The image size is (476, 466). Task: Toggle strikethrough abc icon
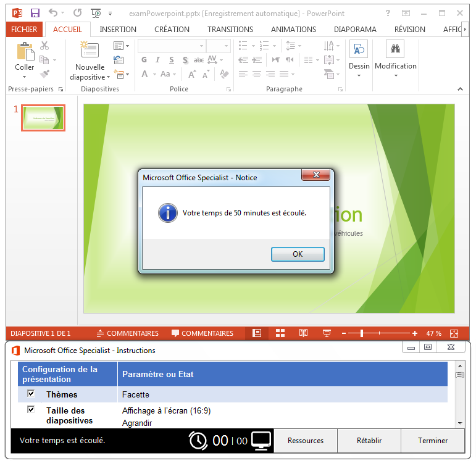coord(199,60)
